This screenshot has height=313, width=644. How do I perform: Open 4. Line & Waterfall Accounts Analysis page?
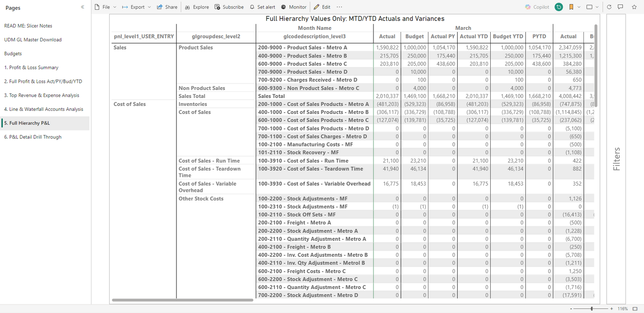click(45, 109)
